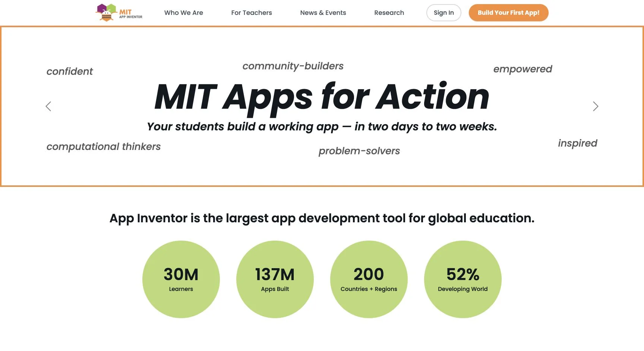Viewport: 644px width, 351px height.
Task: Click 'community-builders' text in banner
Action: [293, 66]
